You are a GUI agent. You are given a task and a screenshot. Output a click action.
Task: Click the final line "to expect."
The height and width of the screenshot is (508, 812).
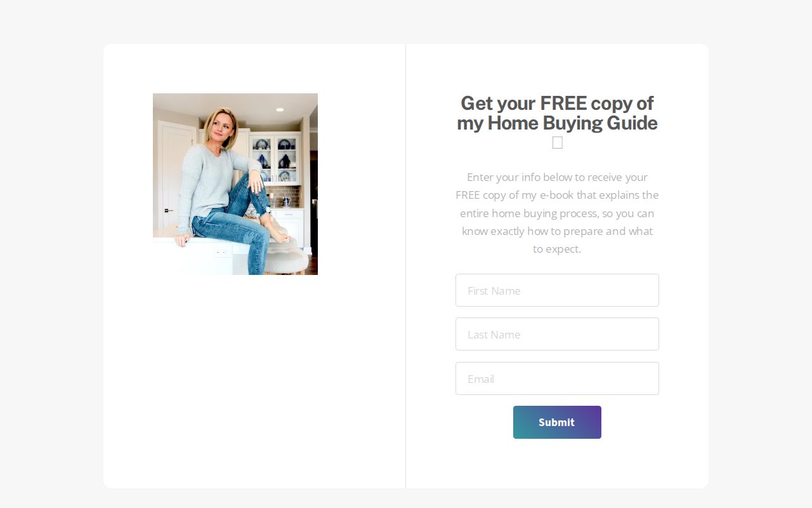(x=557, y=249)
